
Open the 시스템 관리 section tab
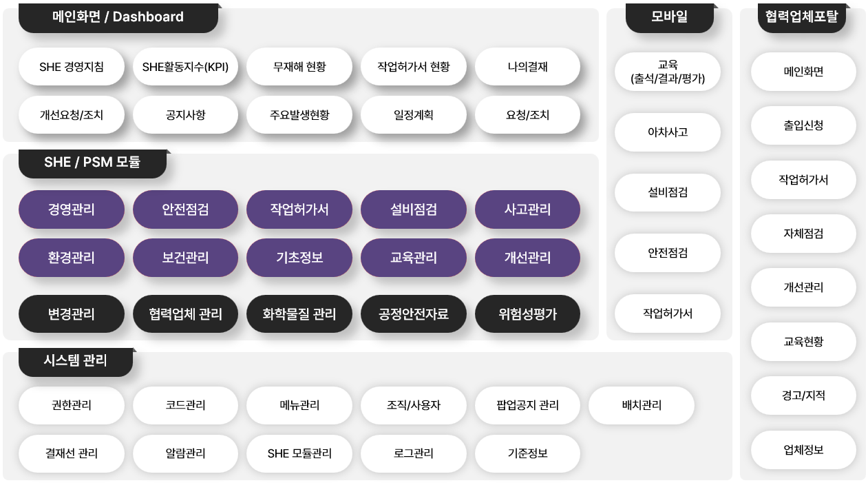[76, 361]
